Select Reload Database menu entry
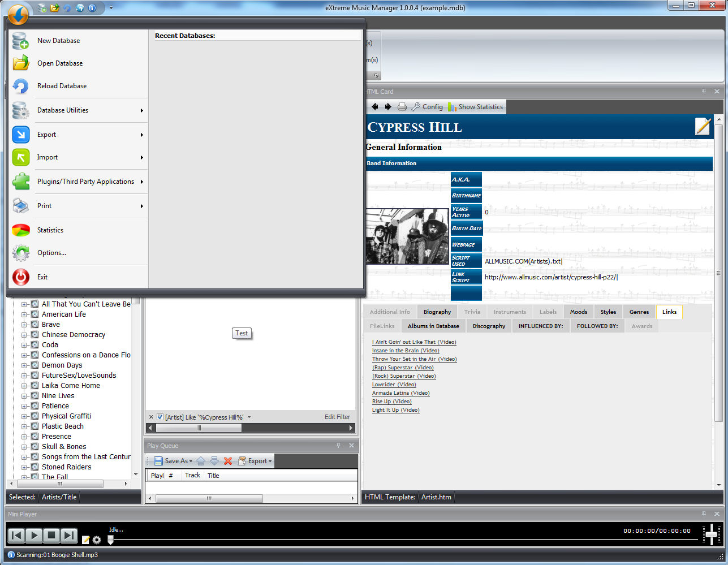 click(x=79, y=86)
